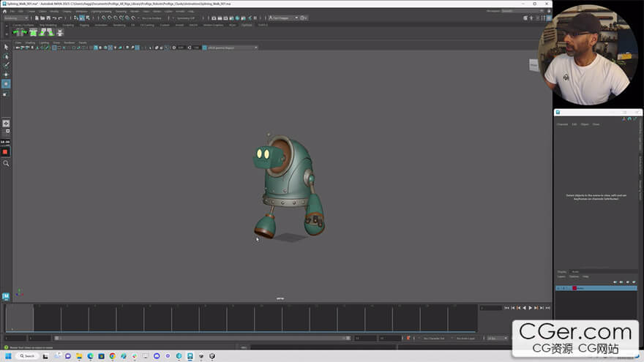
Task: Open the frame rate fps dropdown
Action: 498,338
